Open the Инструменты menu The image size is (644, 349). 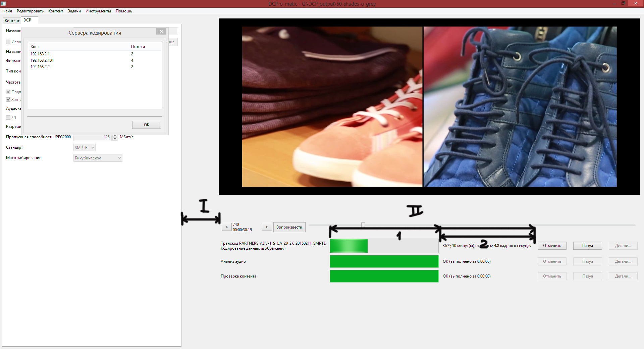tap(98, 11)
